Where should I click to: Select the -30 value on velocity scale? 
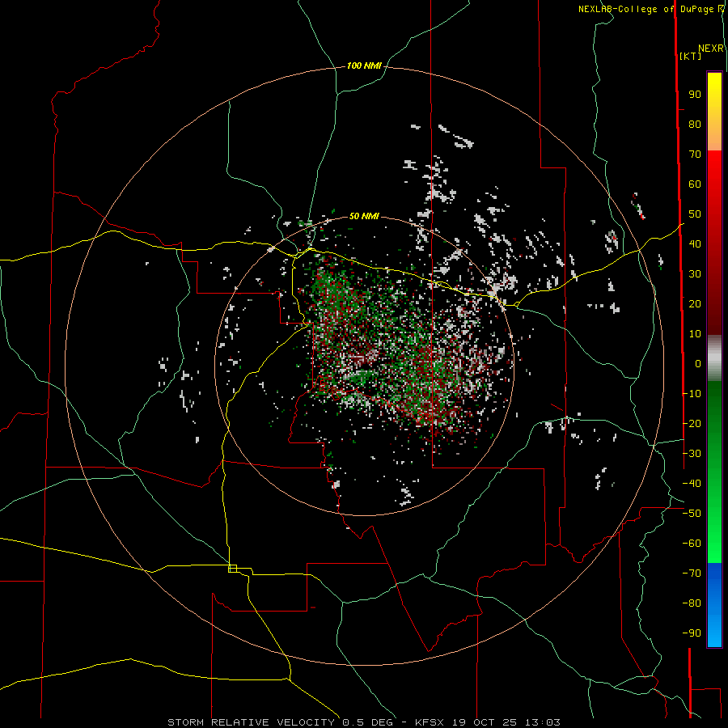point(692,454)
